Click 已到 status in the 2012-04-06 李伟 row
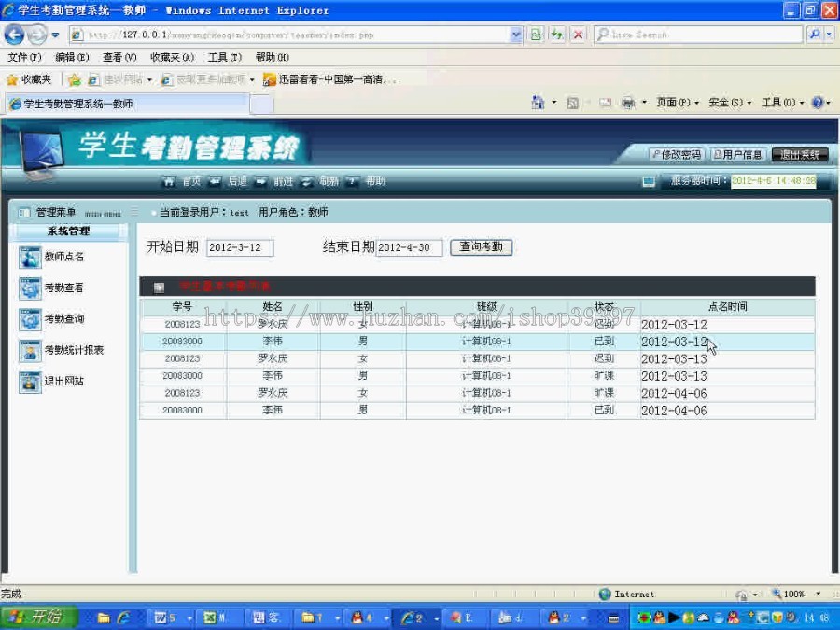The width and height of the screenshot is (840, 630). [604, 411]
